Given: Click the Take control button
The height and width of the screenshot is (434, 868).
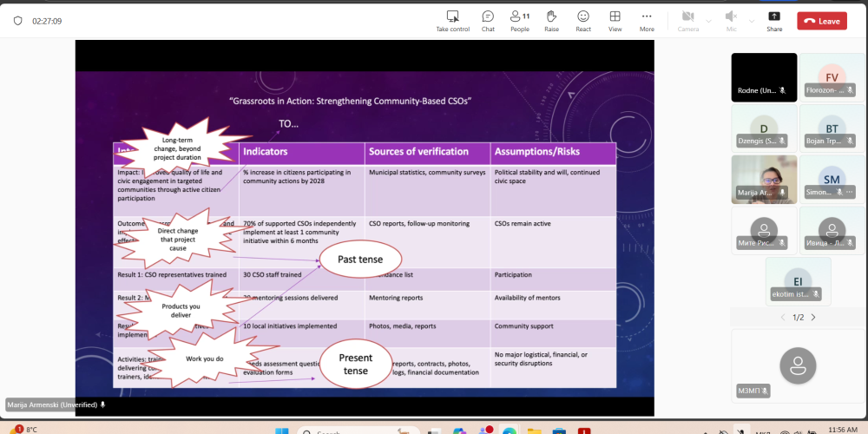Looking at the screenshot, I should click(x=452, y=21).
